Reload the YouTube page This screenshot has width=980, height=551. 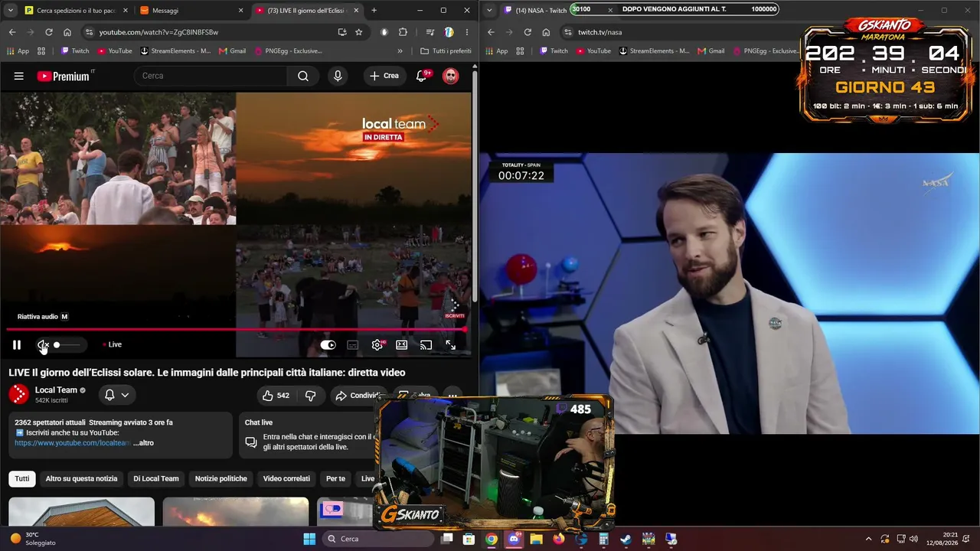click(x=49, y=32)
